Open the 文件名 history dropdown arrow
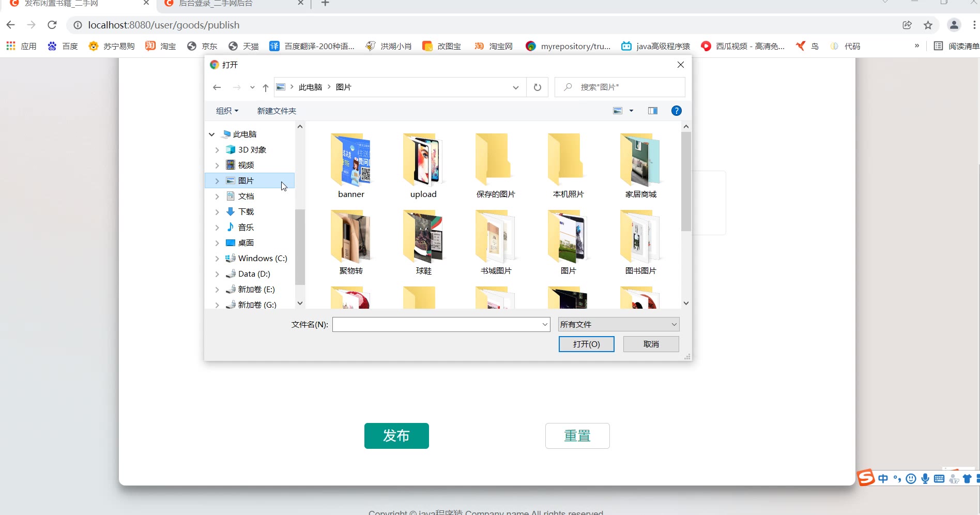Screen dimensions: 980x515 click(545, 325)
